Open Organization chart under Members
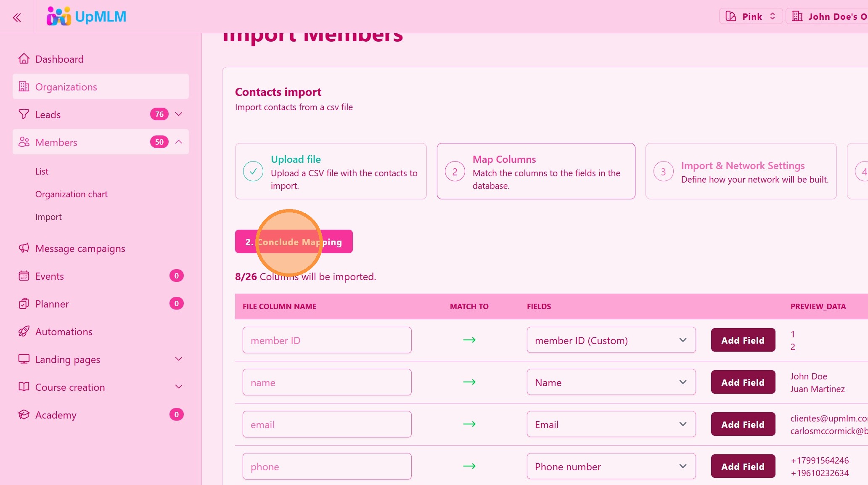 71,194
